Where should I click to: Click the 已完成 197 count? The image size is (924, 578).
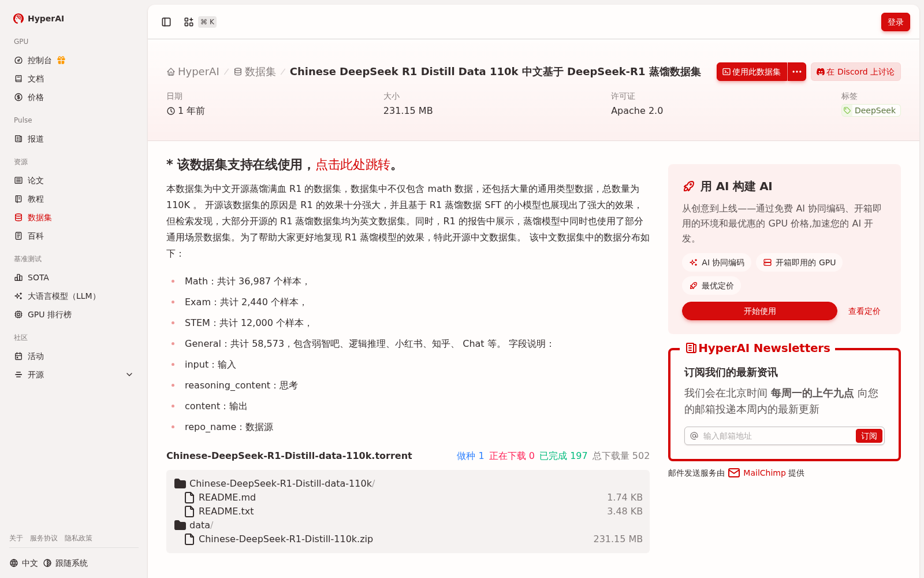[x=563, y=455]
